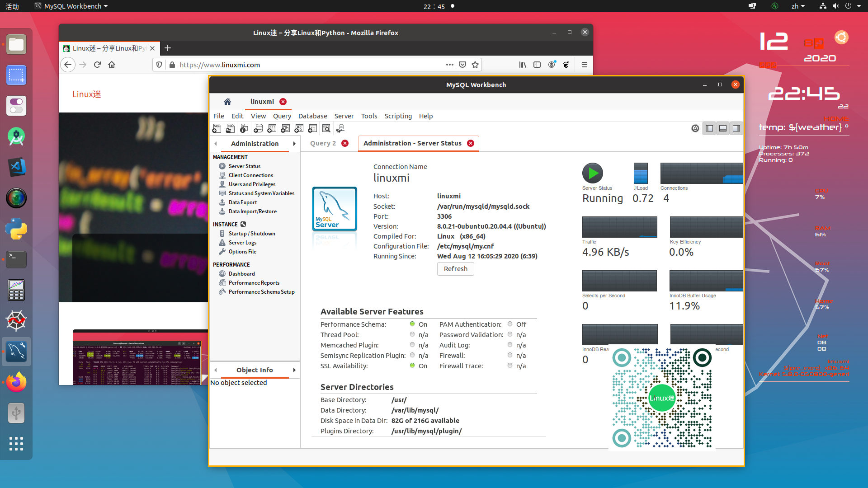The width and height of the screenshot is (868, 488).
Task: Click the Refresh button
Action: 455,269
